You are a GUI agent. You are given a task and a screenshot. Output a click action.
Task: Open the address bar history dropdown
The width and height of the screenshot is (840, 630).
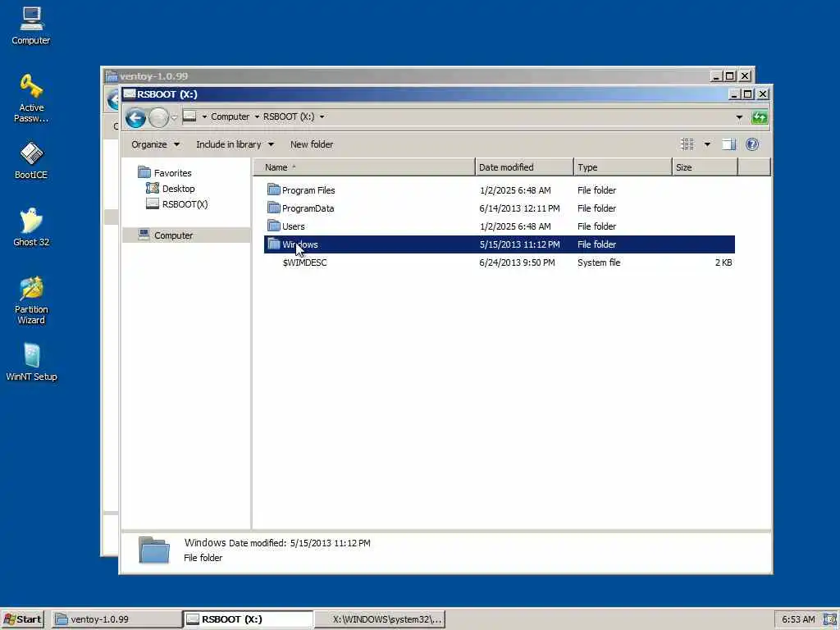739,116
